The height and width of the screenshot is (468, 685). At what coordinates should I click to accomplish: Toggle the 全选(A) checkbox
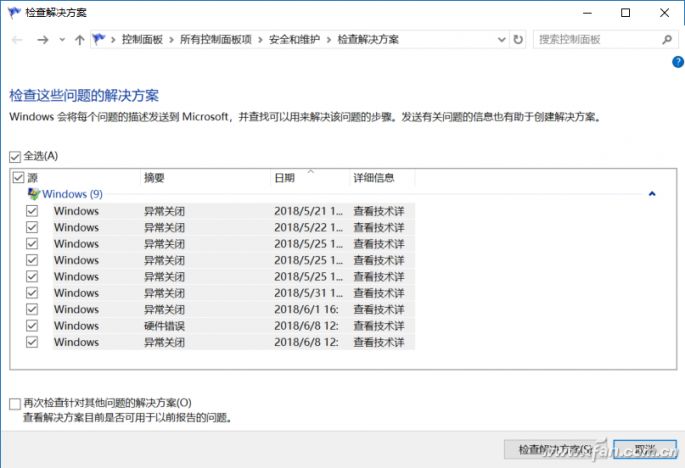15,156
